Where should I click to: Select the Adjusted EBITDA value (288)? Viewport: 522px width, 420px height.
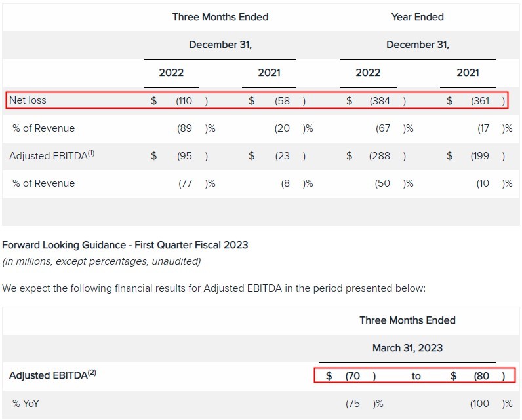380,156
